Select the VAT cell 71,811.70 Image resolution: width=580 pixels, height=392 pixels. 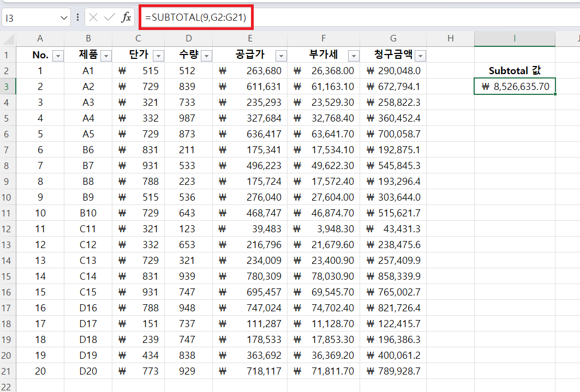pos(324,371)
